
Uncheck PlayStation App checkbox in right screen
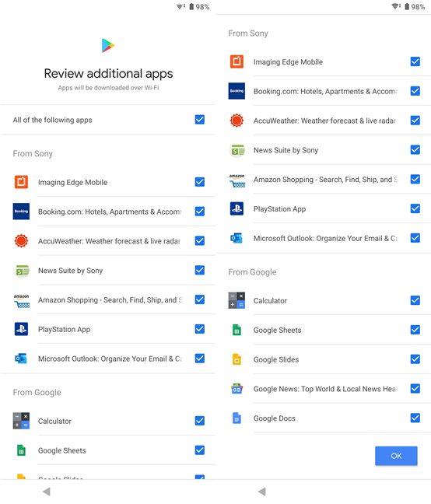(x=415, y=208)
